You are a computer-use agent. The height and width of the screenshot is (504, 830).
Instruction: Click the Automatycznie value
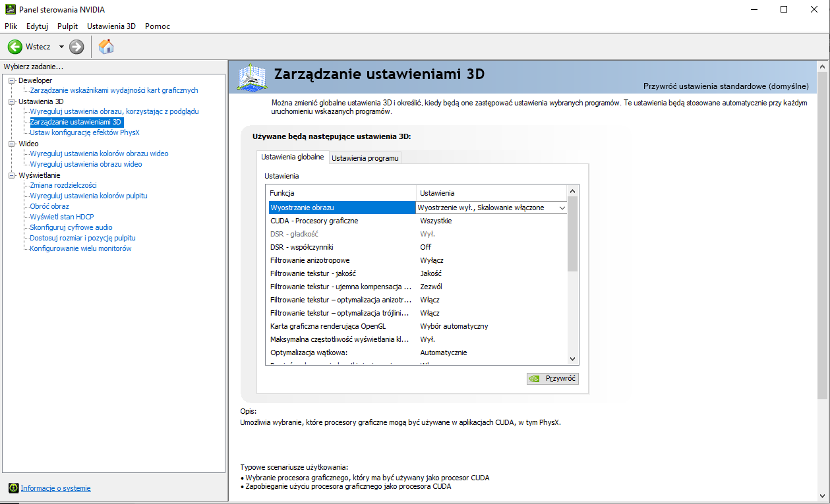tap(444, 352)
